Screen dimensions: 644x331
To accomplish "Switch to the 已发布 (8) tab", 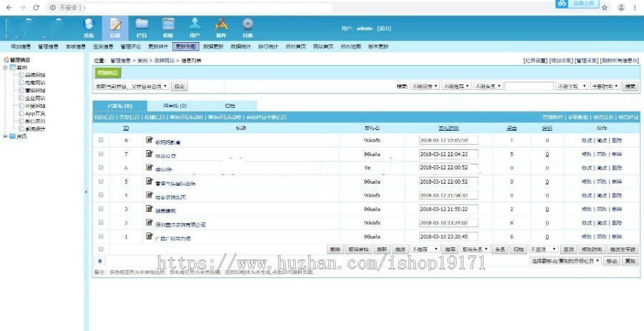I will click(119, 106).
